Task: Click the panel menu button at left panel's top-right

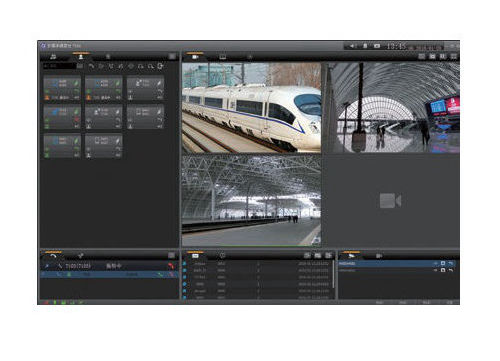Action: coord(172,57)
